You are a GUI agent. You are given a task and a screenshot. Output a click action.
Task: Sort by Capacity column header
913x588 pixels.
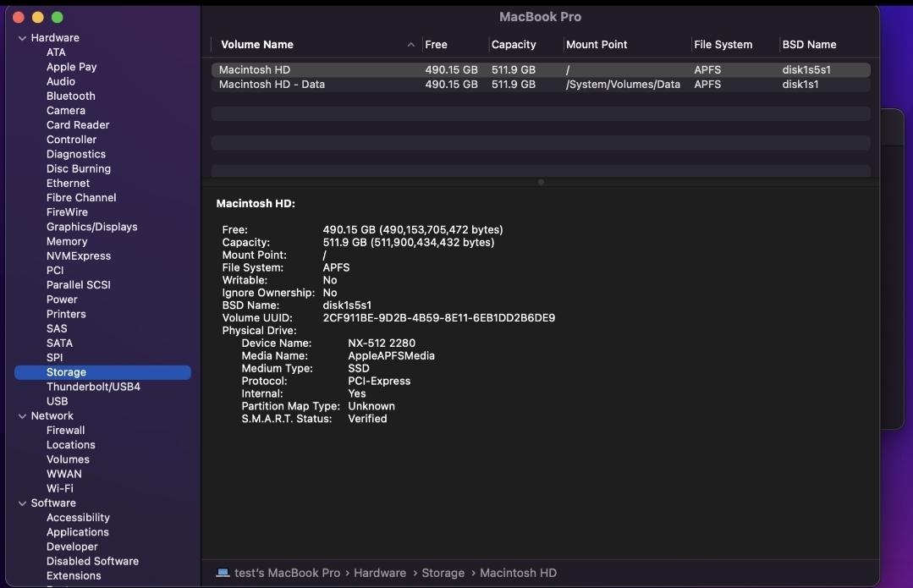click(514, 45)
